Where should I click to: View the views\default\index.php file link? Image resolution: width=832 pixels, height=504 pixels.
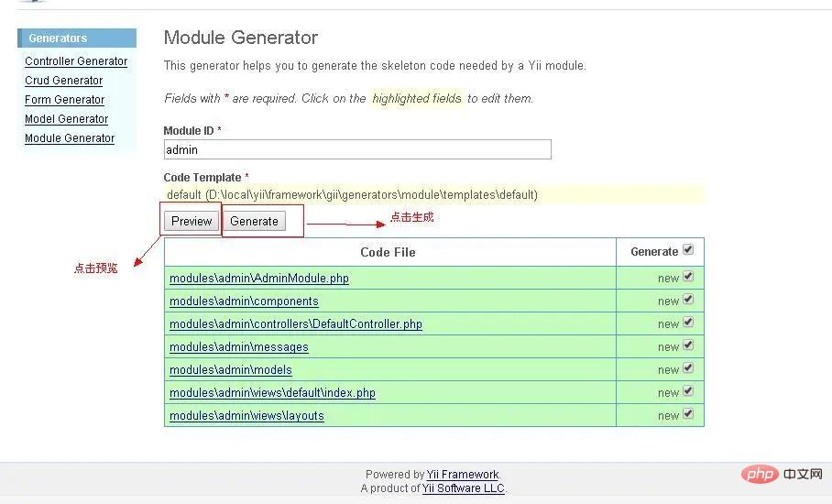pyautogui.click(x=272, y=393)
